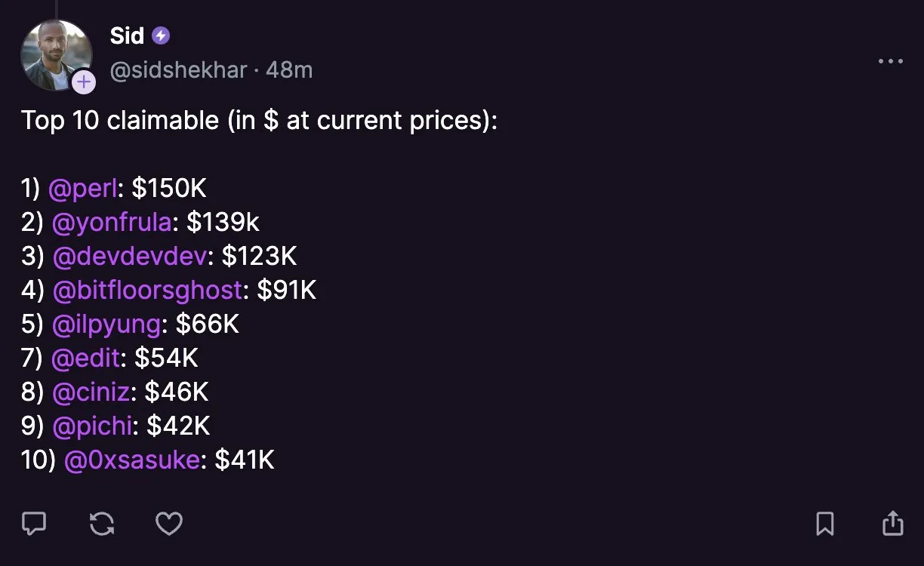
Task: Open the @edit mention
Action: 85,358
